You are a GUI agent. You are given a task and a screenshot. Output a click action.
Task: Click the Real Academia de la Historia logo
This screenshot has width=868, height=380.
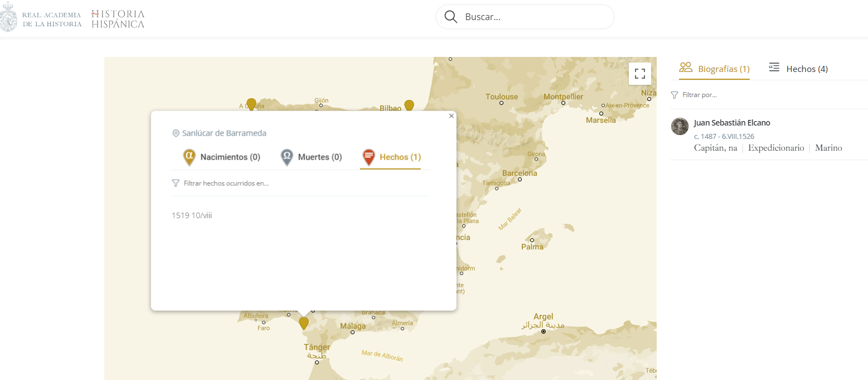[41, 18]
